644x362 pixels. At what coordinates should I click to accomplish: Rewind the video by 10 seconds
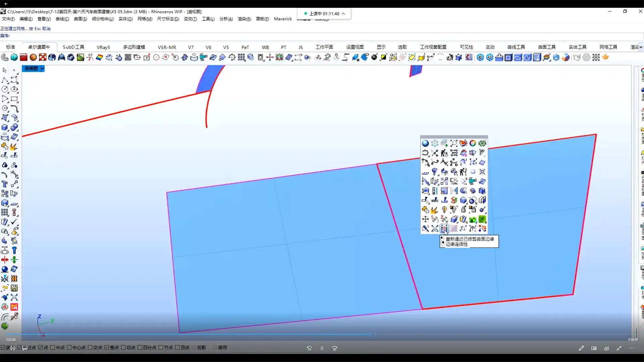[309, 348]
